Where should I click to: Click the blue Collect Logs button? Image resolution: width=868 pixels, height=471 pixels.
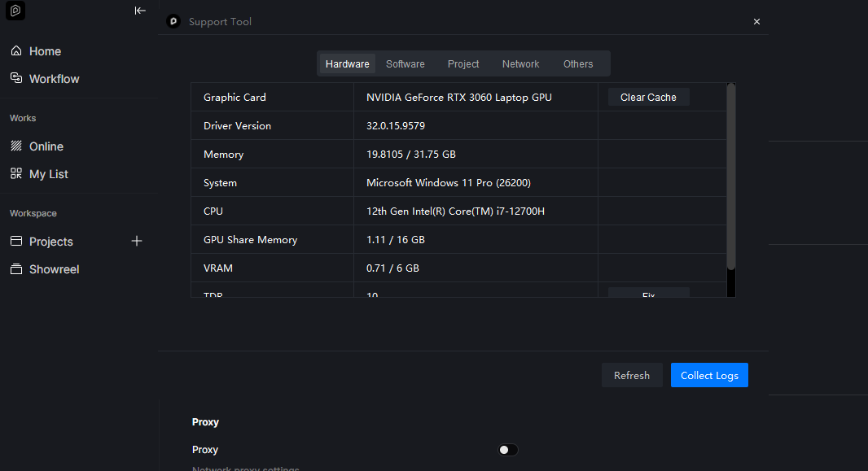[709, 375]
